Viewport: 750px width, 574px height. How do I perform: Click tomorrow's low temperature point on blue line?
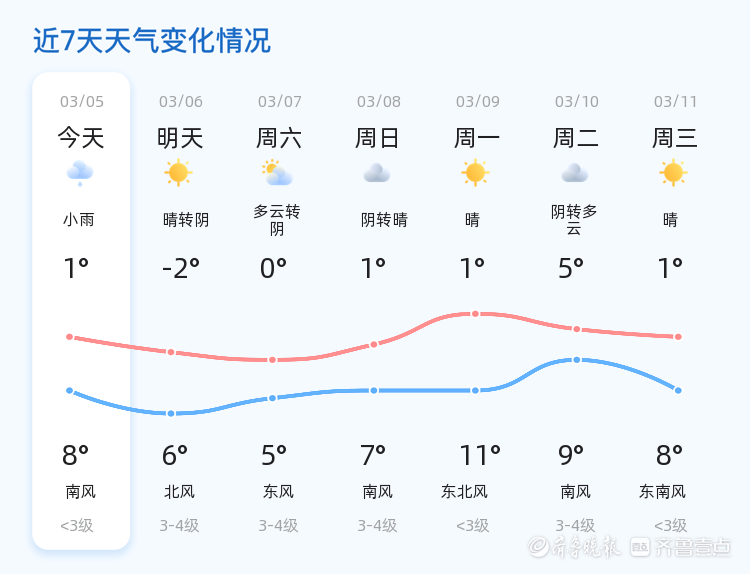click(x=171, y=413)
